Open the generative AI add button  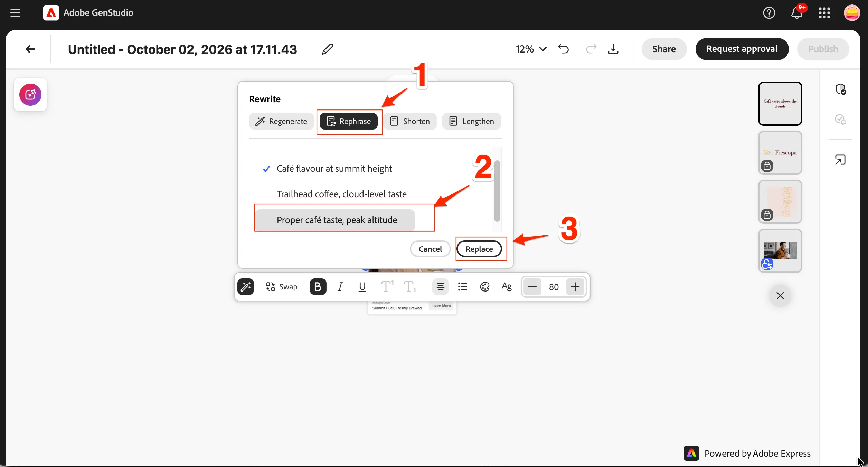tap(30, 95)
